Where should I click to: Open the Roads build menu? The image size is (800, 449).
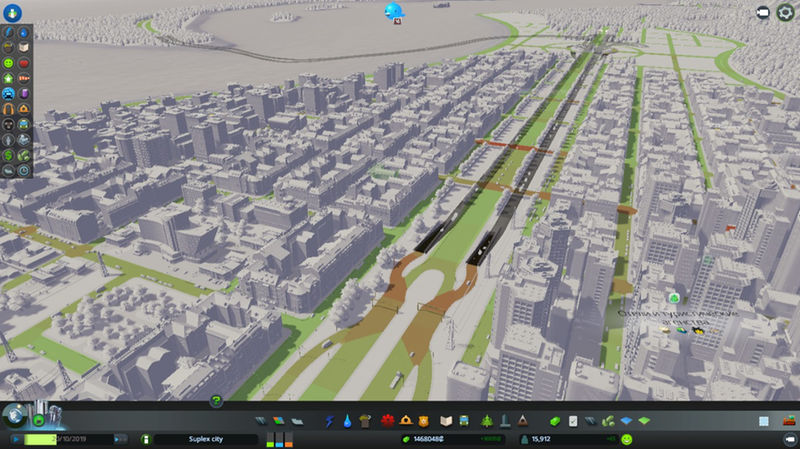pos(261,421)
